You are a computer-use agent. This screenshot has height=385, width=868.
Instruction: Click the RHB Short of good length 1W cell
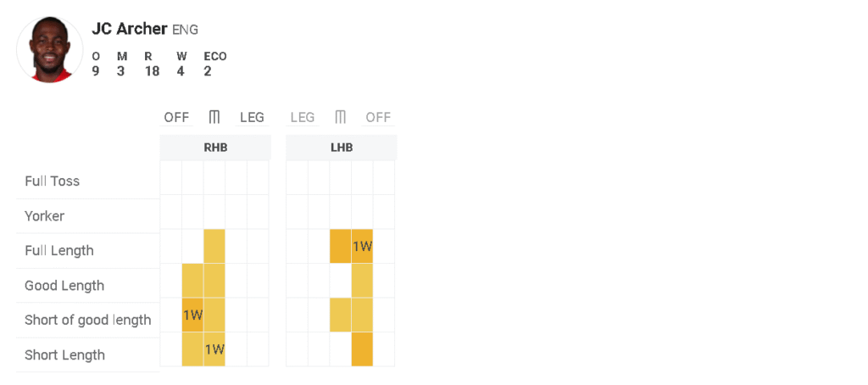[192, 315]
